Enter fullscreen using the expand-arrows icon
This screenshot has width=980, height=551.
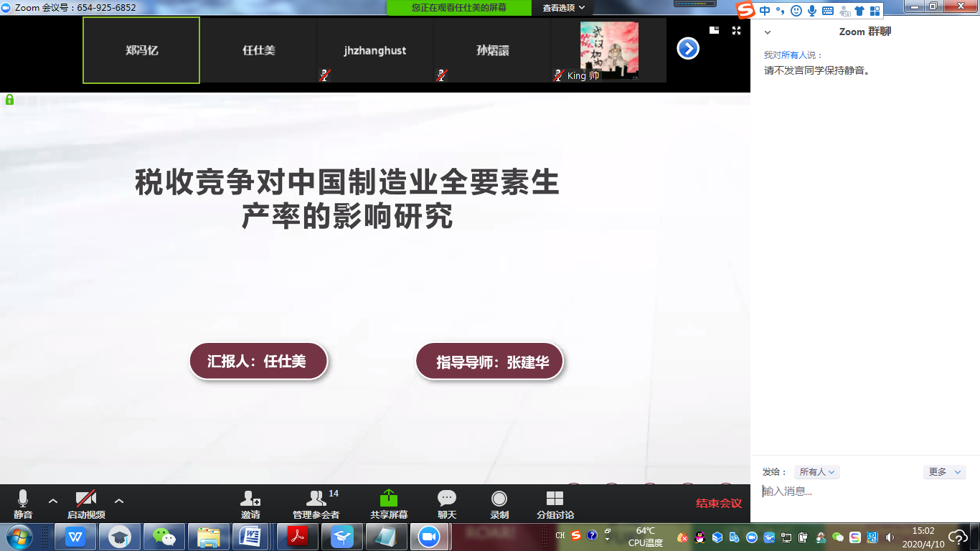[736, 30]
